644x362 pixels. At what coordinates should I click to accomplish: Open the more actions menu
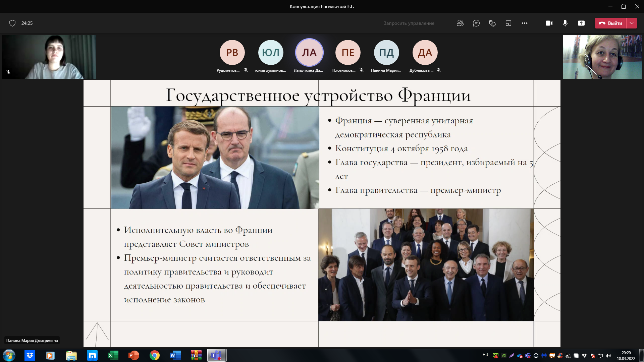pyautogui.click(x=525, y=23)
